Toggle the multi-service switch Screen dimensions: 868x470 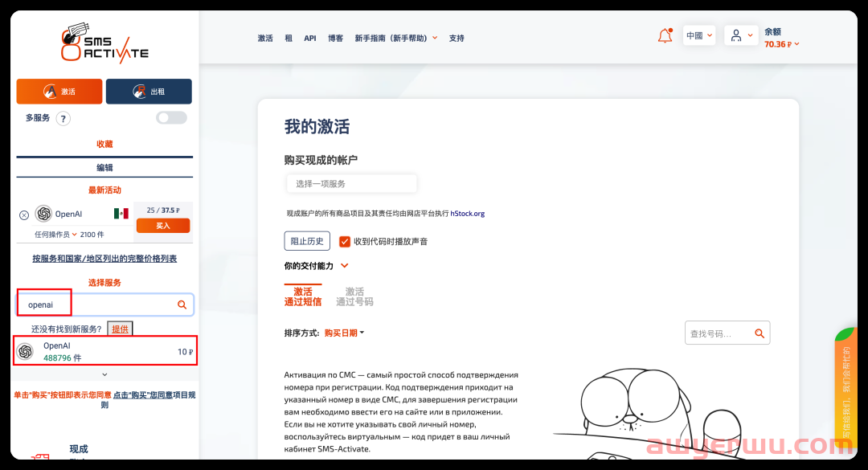point(171,118)
